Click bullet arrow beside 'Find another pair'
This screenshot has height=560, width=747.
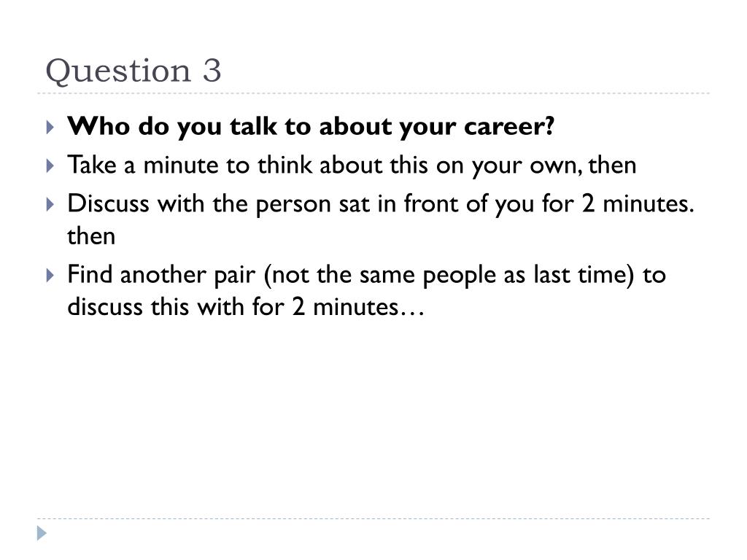click(x=50, y=275)
